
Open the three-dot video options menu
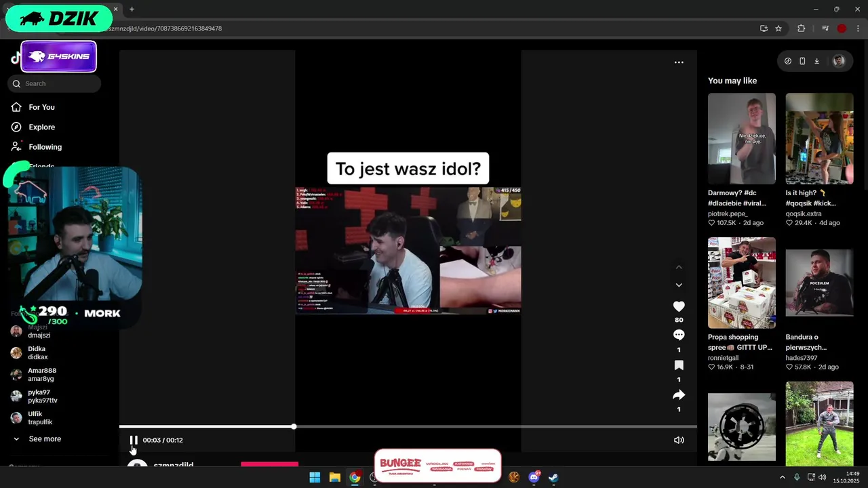click(x=679, y=62)
